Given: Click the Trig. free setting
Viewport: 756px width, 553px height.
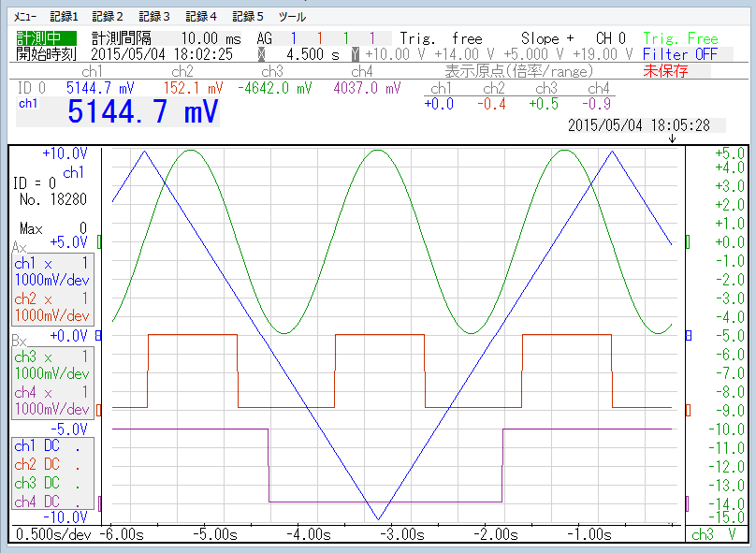Looking at the screenshot, I should pos(442,38).
